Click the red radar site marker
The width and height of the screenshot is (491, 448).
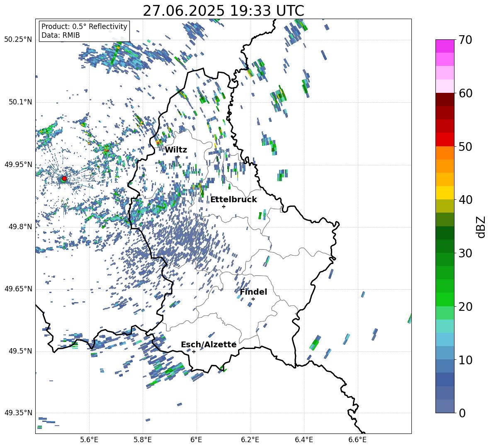pos(64,179)
